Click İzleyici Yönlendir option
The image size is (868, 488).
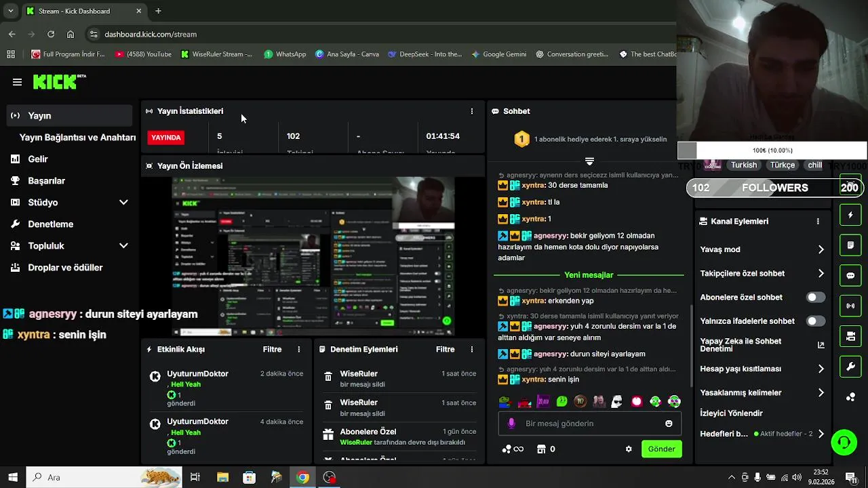tap(731, 413)
